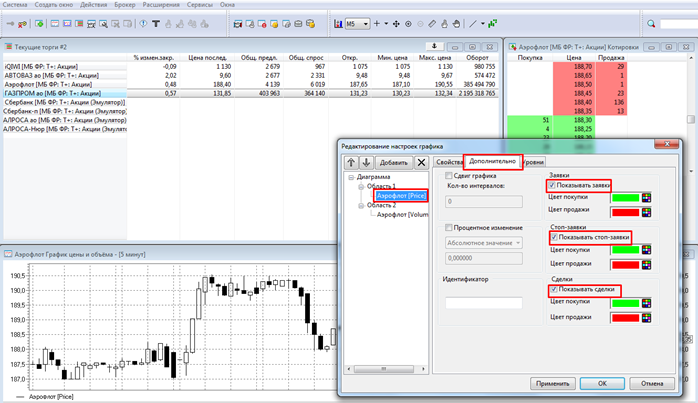Image resolution: width=698 pixels, height=403 pixels.
Task: Move selected series down with arrow button
Action: pyautogui.click(x=366, y=163)
